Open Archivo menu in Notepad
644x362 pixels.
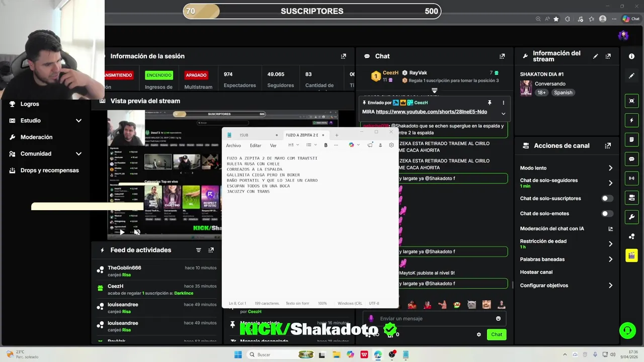(233, 146)
